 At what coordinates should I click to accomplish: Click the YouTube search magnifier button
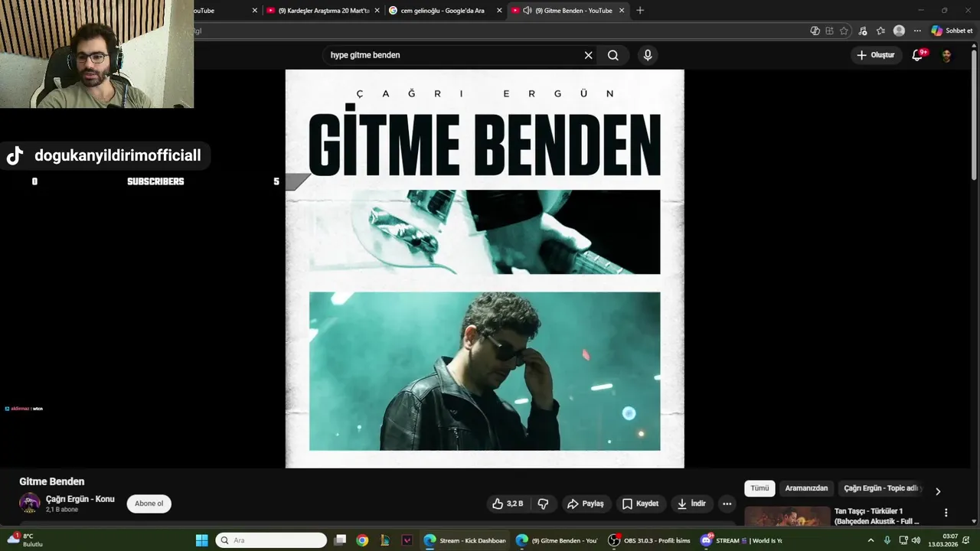(613, 55)
